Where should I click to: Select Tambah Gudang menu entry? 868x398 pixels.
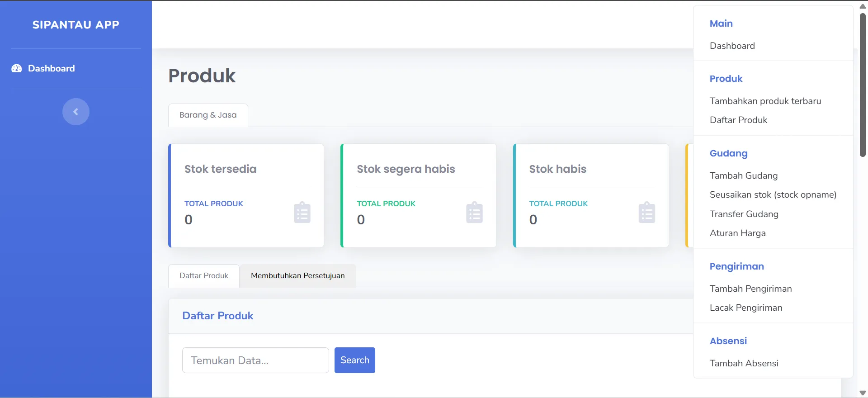[x=743, y=175]
